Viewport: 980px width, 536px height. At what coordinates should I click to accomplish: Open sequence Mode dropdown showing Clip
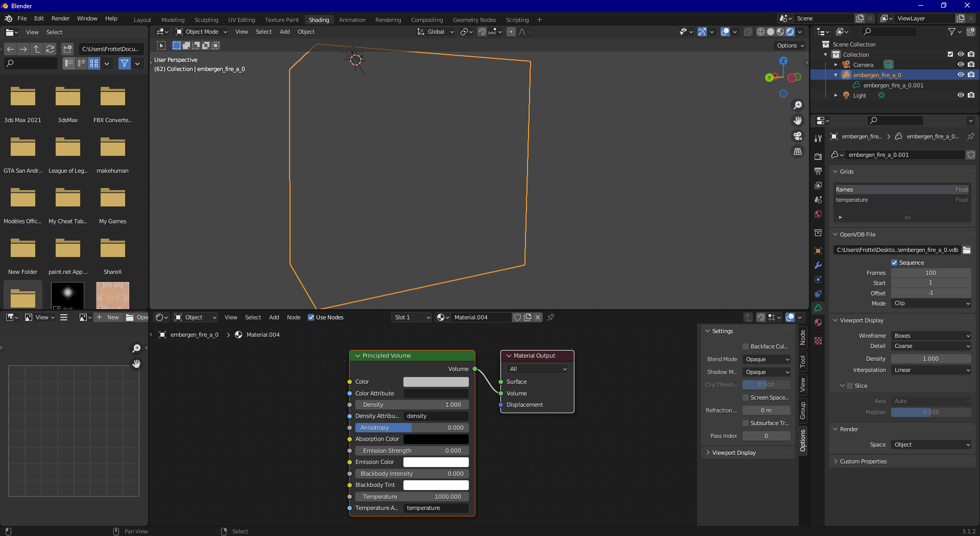[931, 303]
